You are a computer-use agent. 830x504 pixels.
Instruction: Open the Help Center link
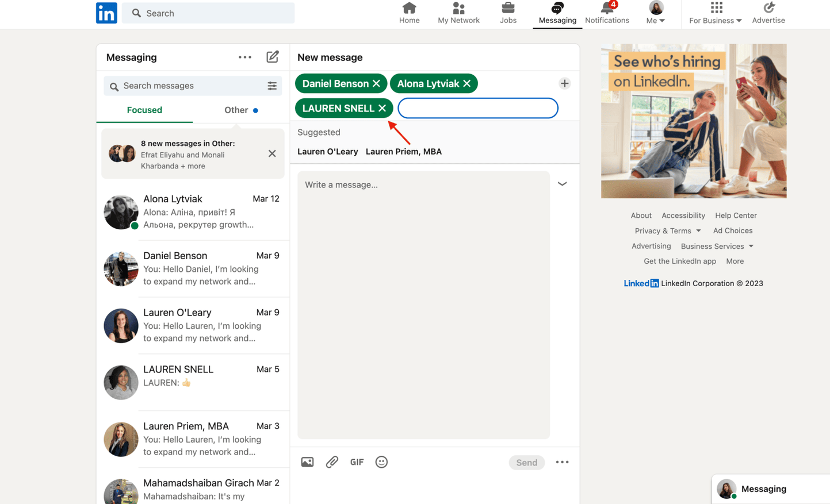tap(736, 216)
